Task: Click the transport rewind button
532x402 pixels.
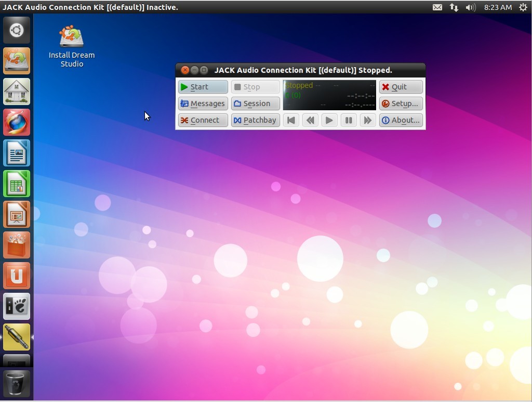Action: tap(310, 120)
